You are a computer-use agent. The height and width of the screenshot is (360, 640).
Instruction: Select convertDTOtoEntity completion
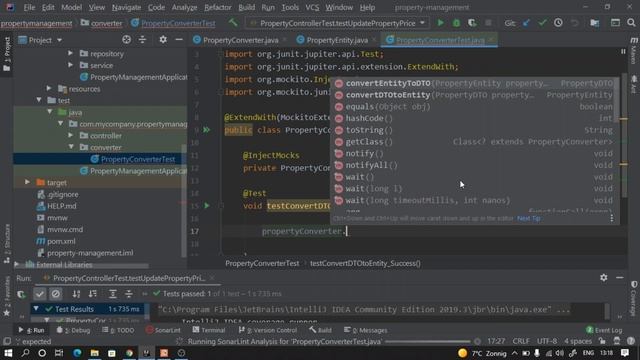[x=474, y=95]
